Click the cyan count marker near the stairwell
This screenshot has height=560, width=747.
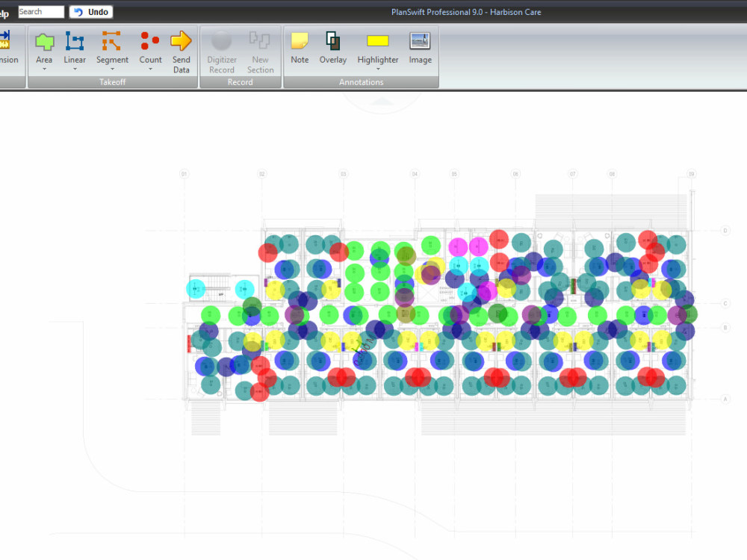195,289
